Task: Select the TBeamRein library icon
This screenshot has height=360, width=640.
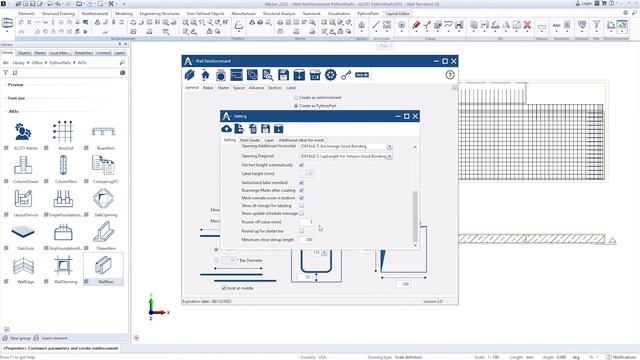Action: click(x=103, y=232)
